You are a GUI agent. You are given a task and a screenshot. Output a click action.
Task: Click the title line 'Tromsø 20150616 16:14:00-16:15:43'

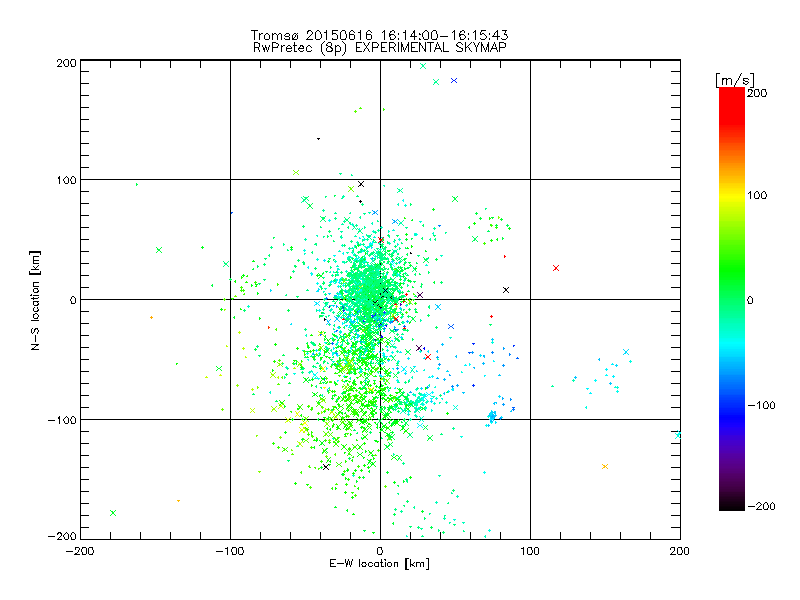tap(379, 35)
